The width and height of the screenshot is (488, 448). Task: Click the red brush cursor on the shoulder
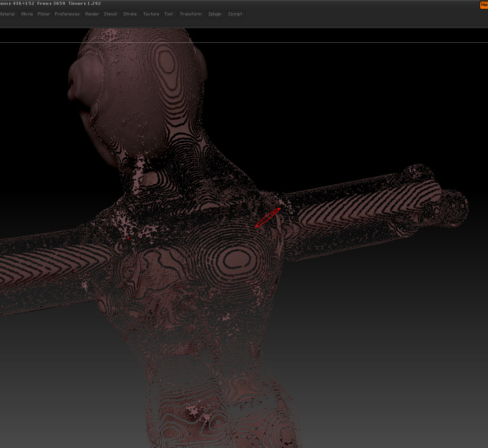tap(267, 218)
